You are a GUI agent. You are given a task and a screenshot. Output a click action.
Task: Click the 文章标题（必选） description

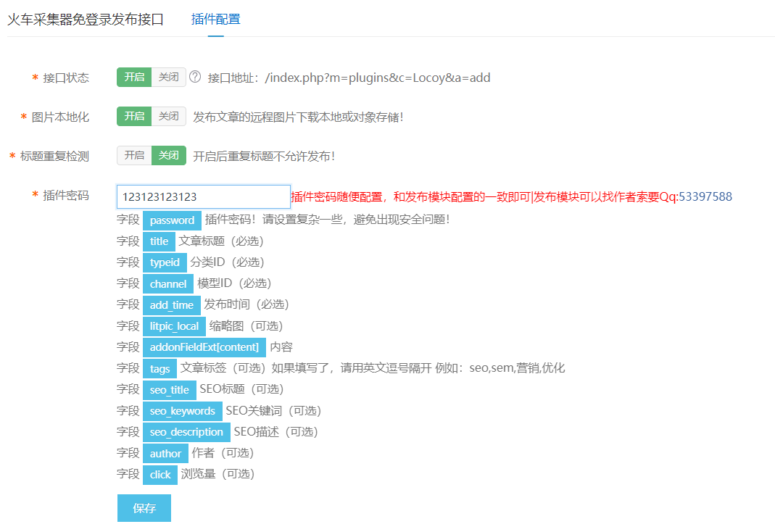point(221,241)
